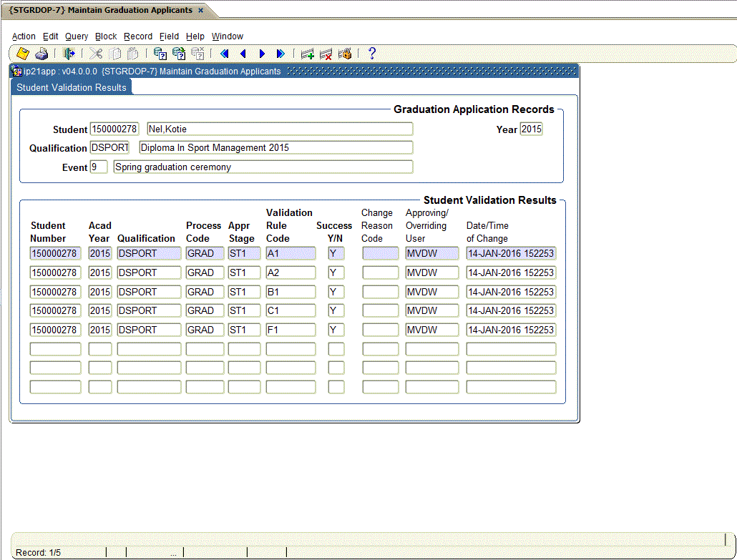Screen dimensions: 737x560
Task: Click the Execute Query database icon
Action: [x=178, y=54]
